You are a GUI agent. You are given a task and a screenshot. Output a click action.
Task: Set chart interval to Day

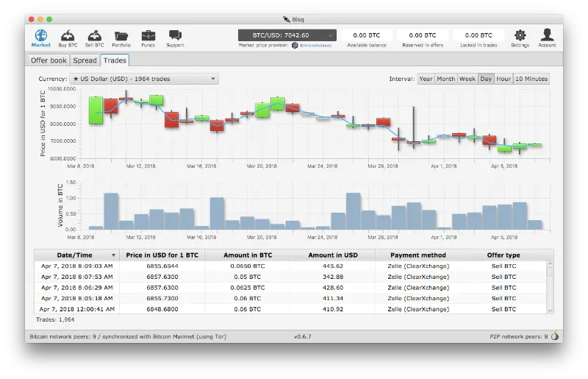[x=486, y=79]
